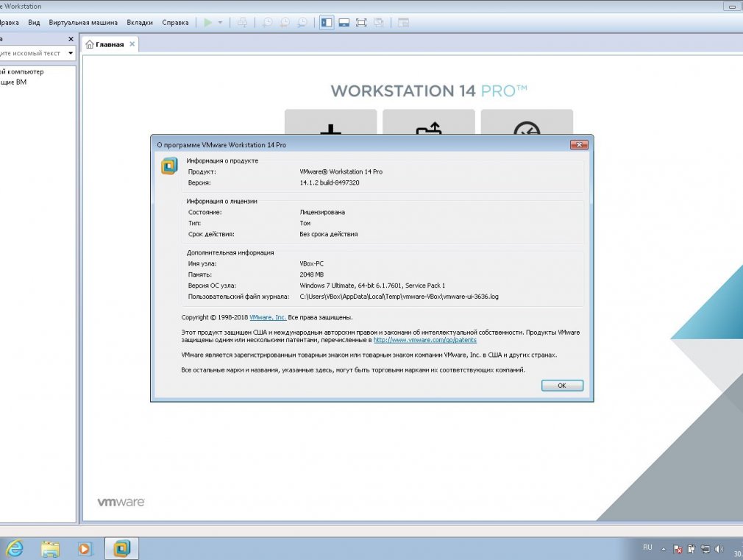Open Windows Explorer from the taskbar
The height and width of the screenshot is (560, 743).
[x=50, y=549]
